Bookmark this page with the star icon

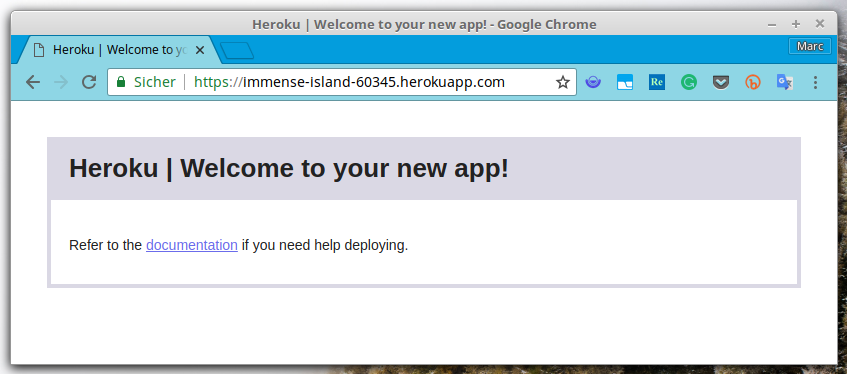point(563,82)
